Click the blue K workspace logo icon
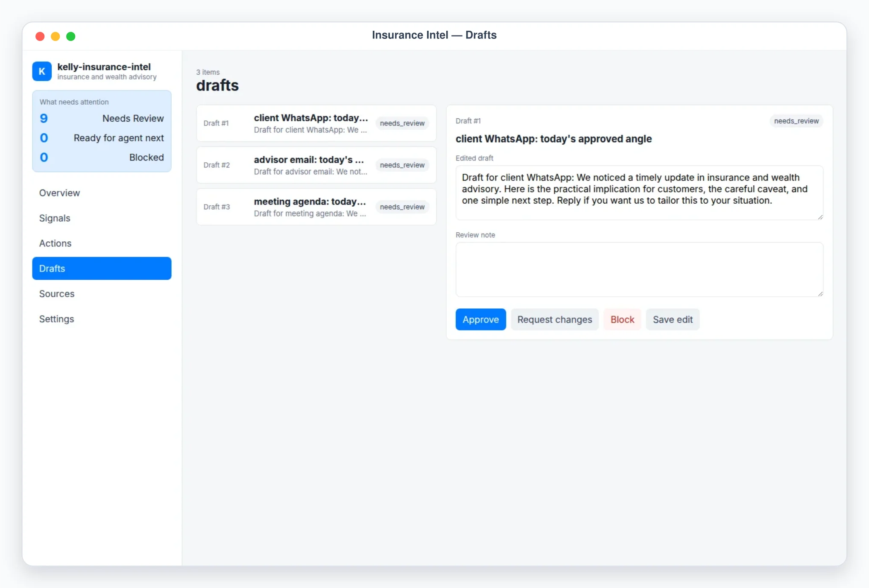The width and height of the screenshot is (869, 588). point(42,71)
